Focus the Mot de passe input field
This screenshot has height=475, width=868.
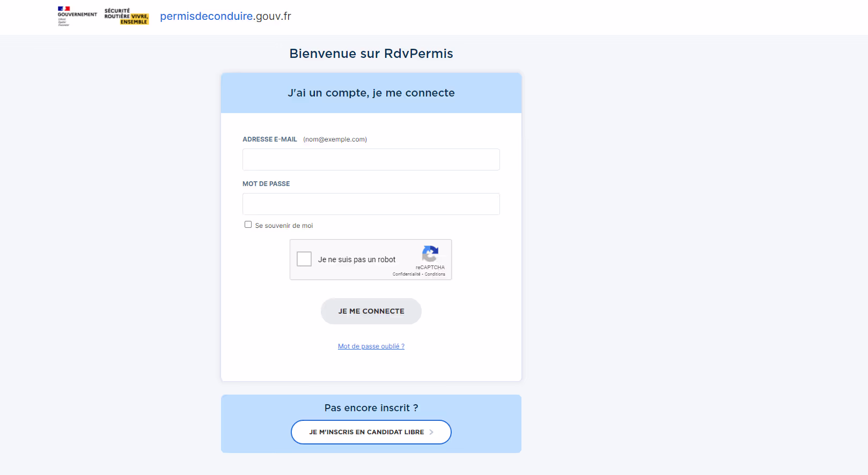pos(371,204)
